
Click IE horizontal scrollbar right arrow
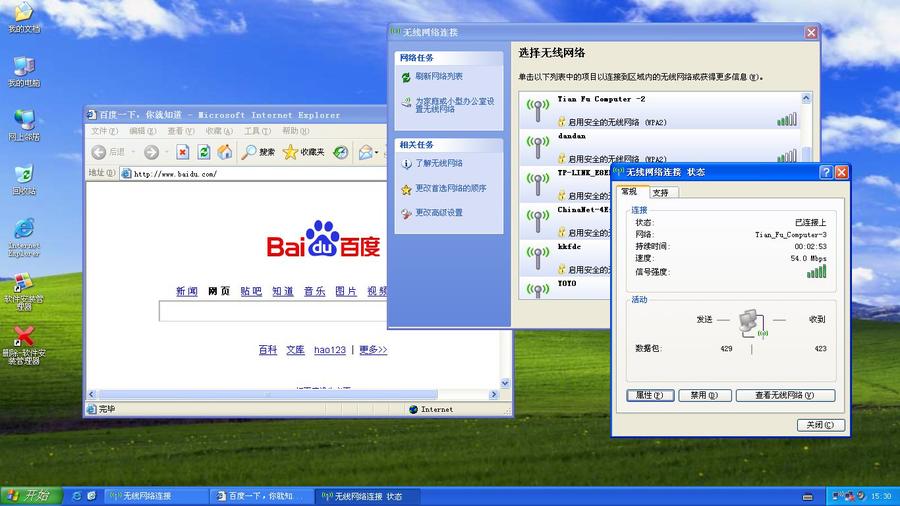pos(494,395)
